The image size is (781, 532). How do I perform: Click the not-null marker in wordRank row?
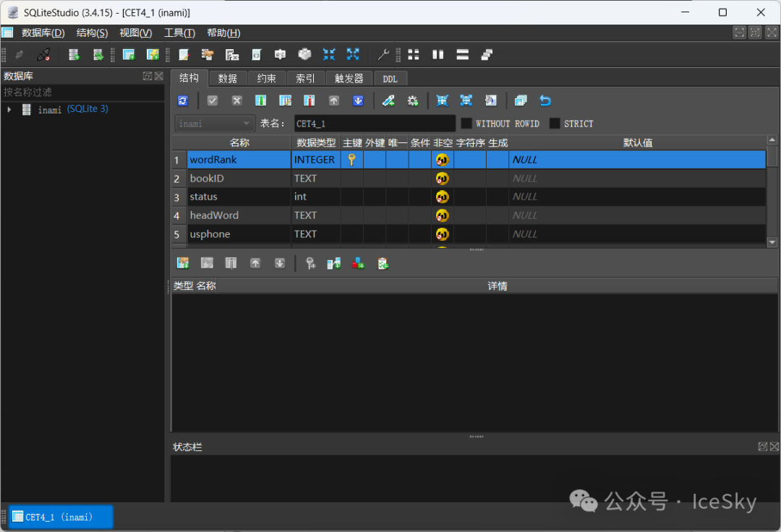[x=443, y=160]
